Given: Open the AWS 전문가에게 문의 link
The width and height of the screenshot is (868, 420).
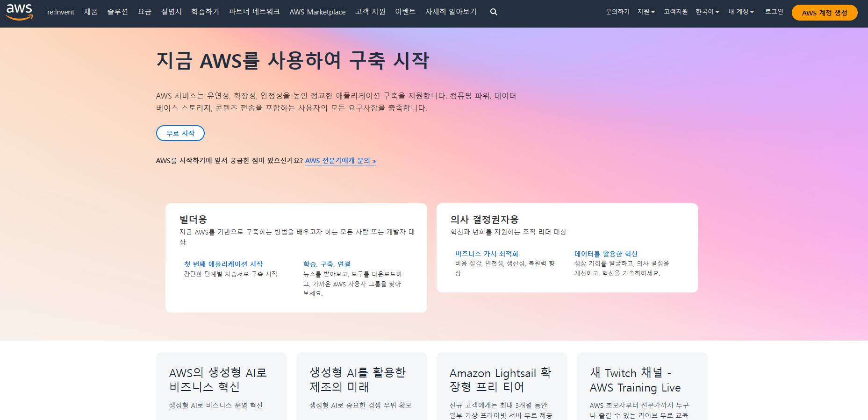Looking at the screenshot, I should (341, 161).
